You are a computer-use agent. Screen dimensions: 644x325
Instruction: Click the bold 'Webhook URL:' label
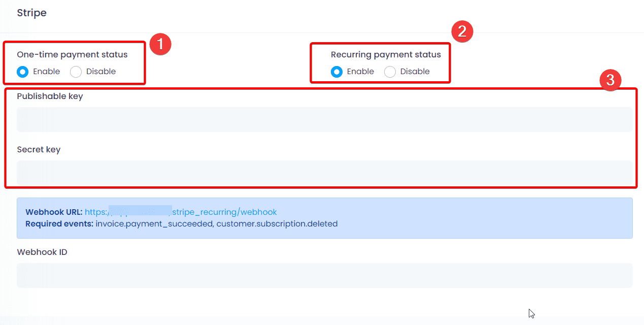pyautogui.click(x=54, y=212)
